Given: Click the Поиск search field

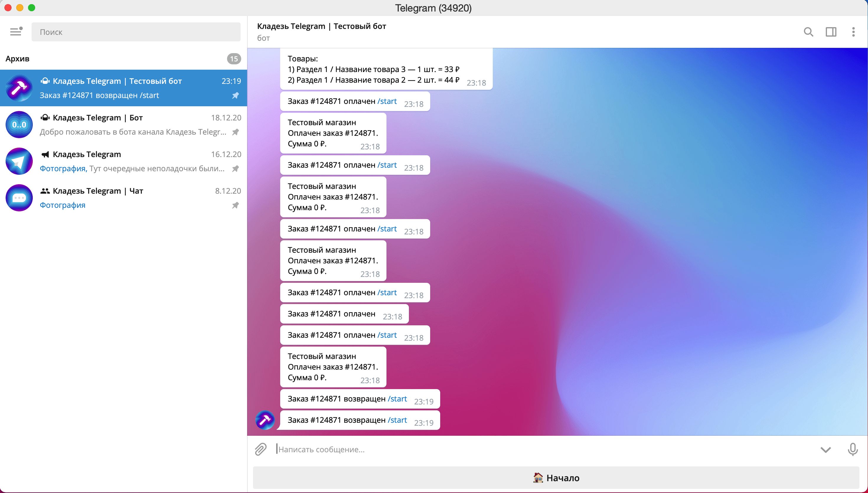Looking at the screenshot, I should 136,32.
